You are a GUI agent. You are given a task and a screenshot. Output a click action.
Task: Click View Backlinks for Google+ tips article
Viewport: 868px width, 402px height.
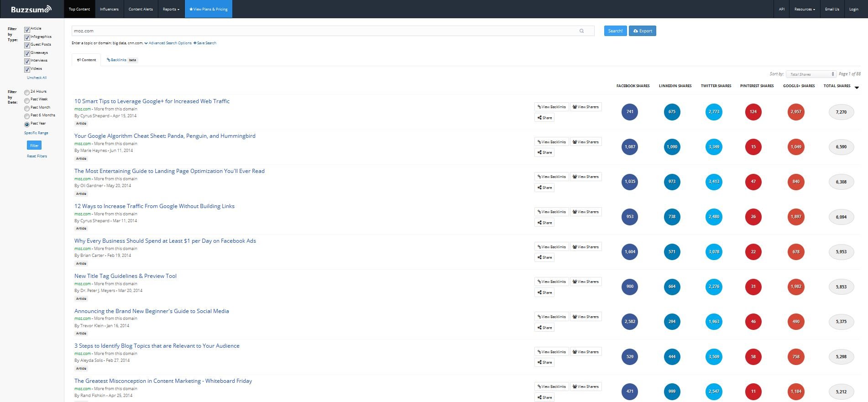[551, 107]
